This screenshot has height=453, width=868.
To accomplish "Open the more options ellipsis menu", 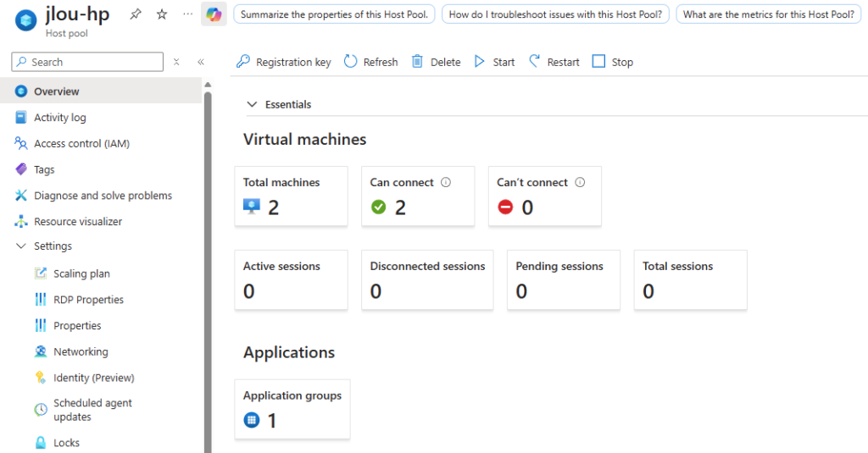I will [187, 14].
